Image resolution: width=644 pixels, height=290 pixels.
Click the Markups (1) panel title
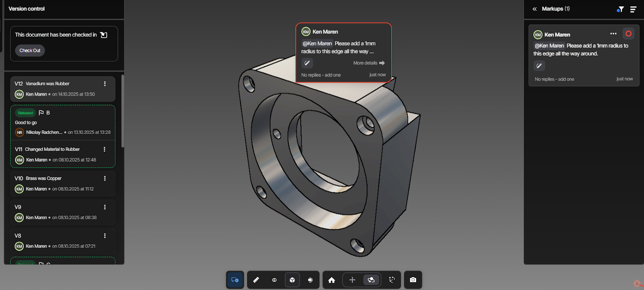tap(555, 9)
